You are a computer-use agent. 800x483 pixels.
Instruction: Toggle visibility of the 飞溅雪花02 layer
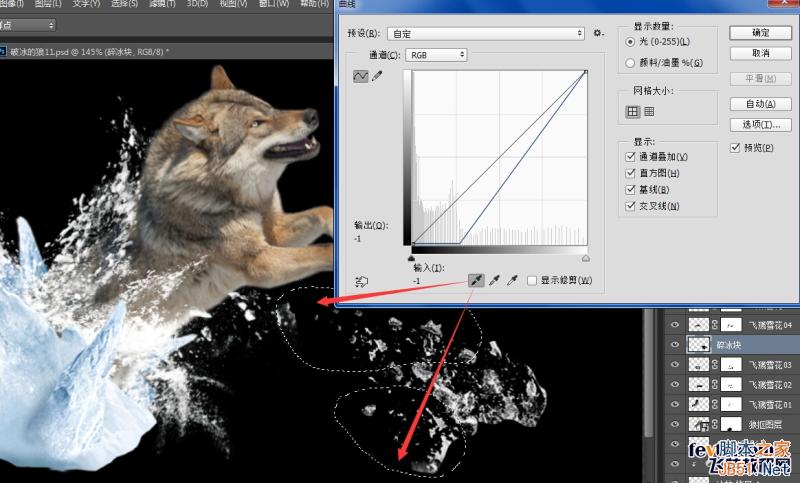(x=674, y=384)
